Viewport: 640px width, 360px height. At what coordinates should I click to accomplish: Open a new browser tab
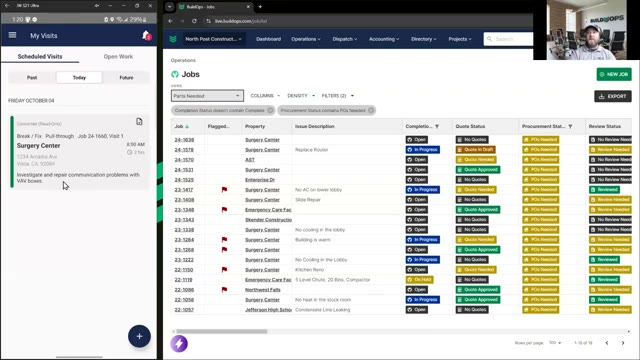tap(260, 7)
